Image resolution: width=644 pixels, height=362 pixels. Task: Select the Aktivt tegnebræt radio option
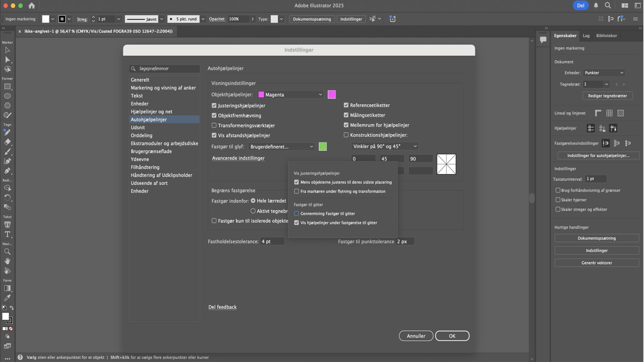click(253, 211)
